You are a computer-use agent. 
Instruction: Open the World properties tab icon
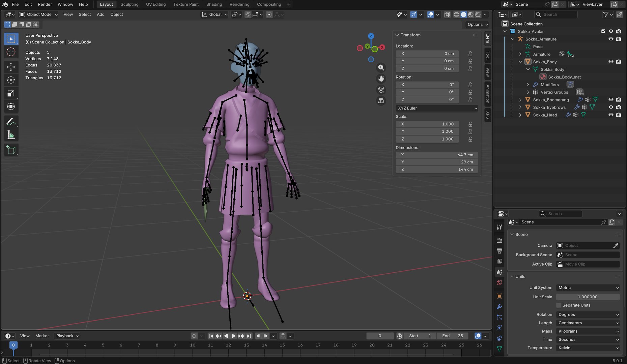tap(499, 283)
